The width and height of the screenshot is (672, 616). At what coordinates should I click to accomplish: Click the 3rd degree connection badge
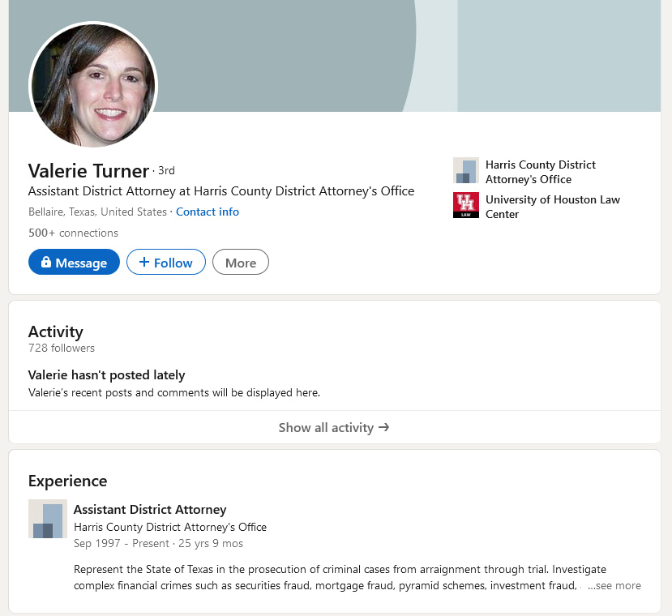(166, 170)
